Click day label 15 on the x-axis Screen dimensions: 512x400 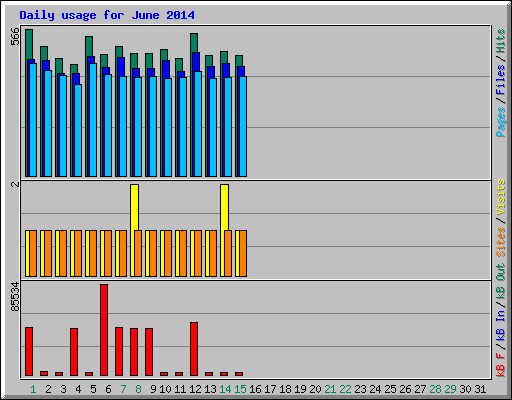[x=240, y=389]
